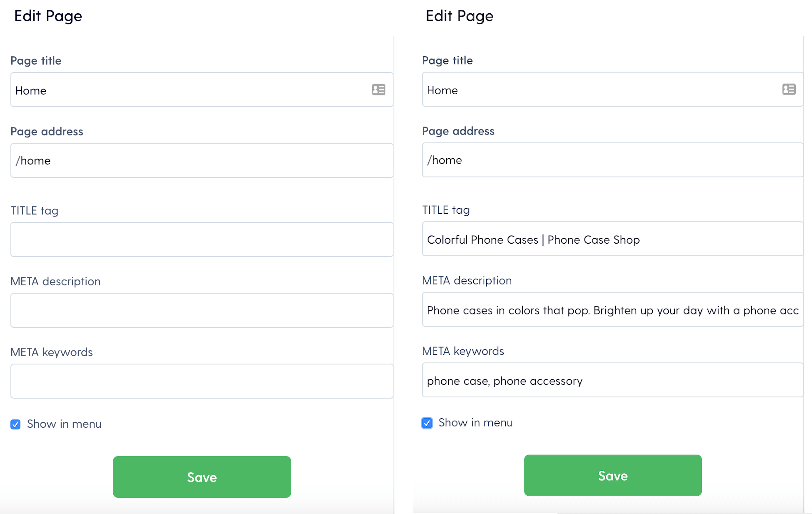Click the Save button below filled META keywords

pos(612,475)
